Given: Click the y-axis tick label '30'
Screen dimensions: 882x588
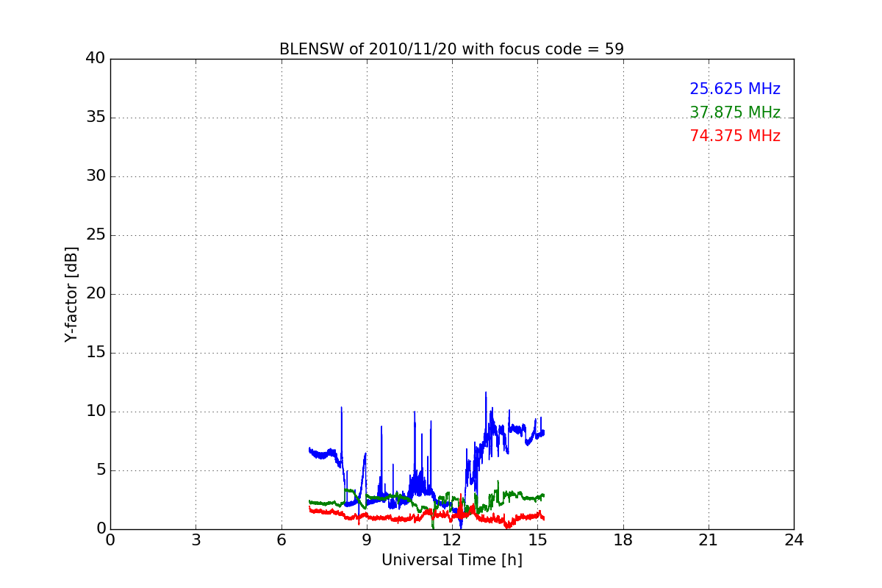Looking at the screenshot, I should 96,176.
